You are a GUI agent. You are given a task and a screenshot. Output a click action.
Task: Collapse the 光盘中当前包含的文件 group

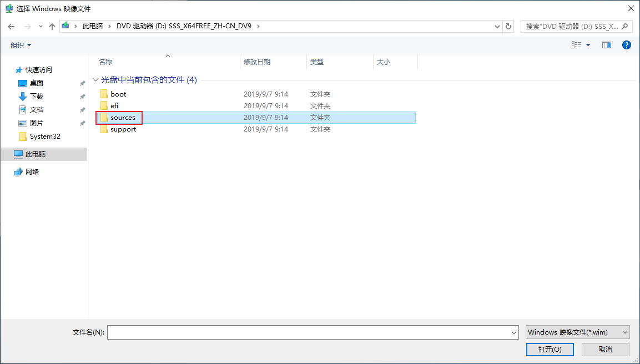[95, 80]
